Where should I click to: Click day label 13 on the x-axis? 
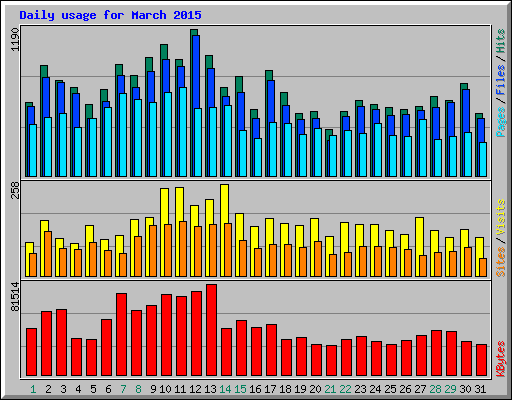[210, 389]
